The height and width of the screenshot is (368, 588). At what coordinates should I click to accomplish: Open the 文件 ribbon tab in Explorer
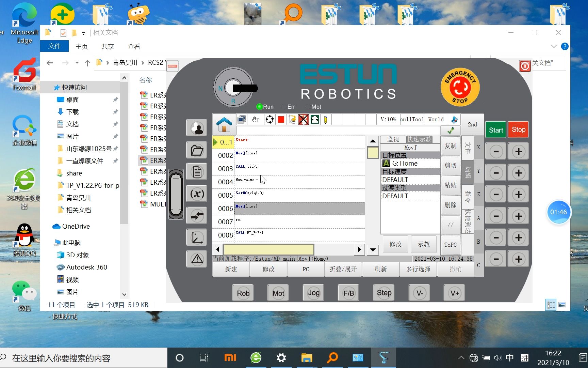coord(54,46)
